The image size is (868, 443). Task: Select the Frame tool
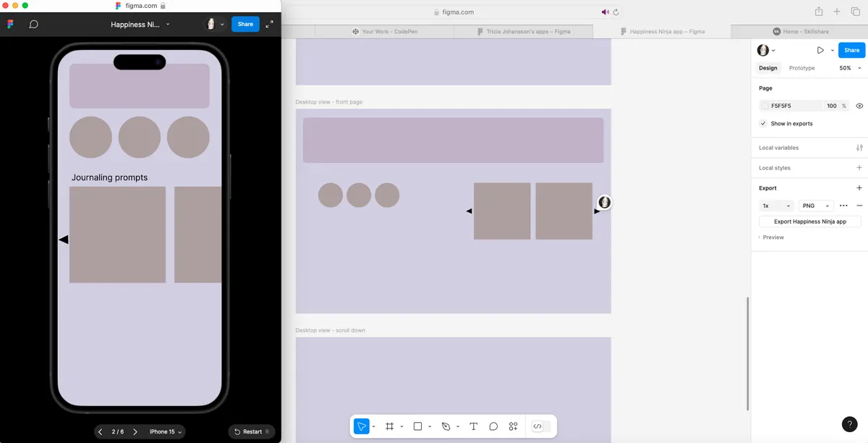389,426
